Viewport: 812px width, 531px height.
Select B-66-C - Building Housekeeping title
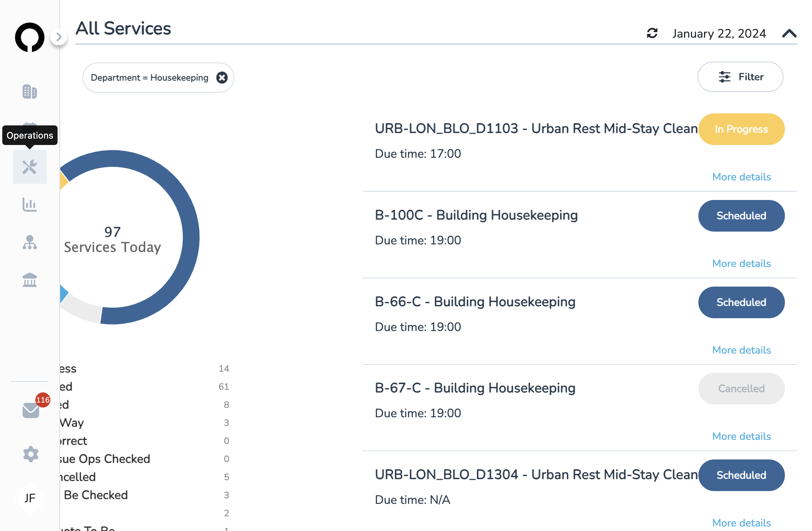(x=475, y=302)
